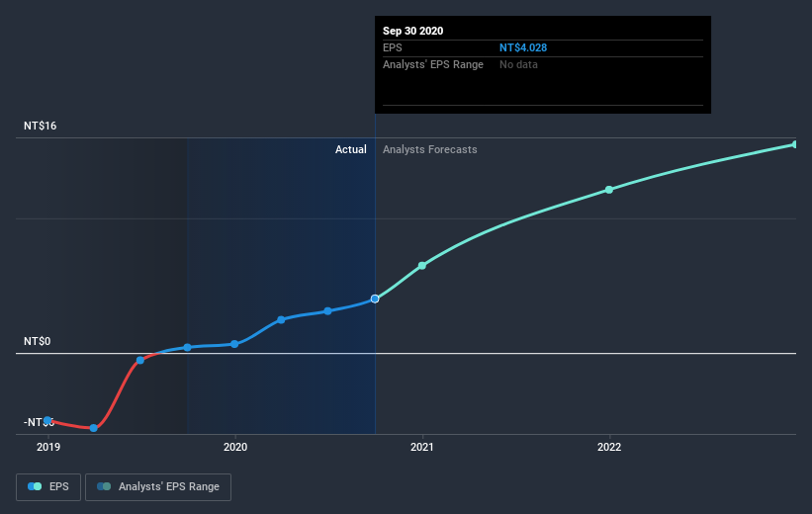Click the "Actual" section label

(350, 150)
